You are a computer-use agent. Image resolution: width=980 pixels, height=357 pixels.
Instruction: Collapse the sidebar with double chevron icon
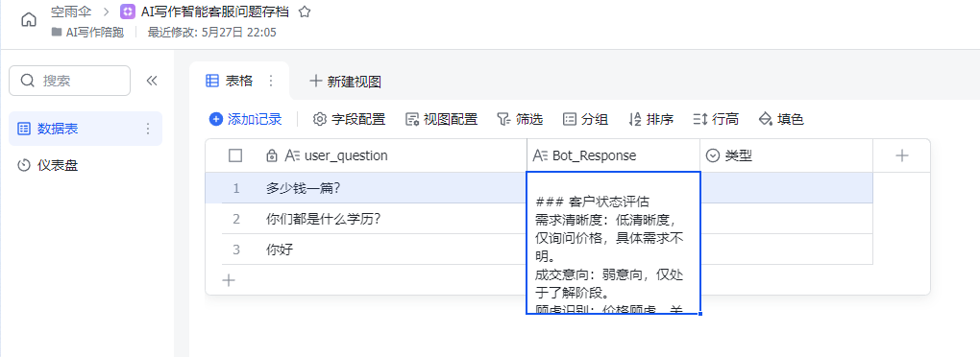[x=151, y=81]
